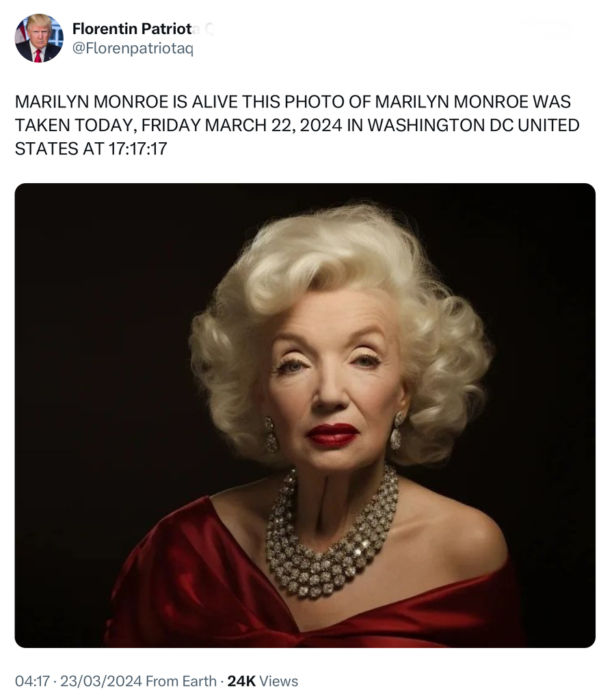
Task: Click the Marilyn Monroe tweet text
Action: (297, 125)
